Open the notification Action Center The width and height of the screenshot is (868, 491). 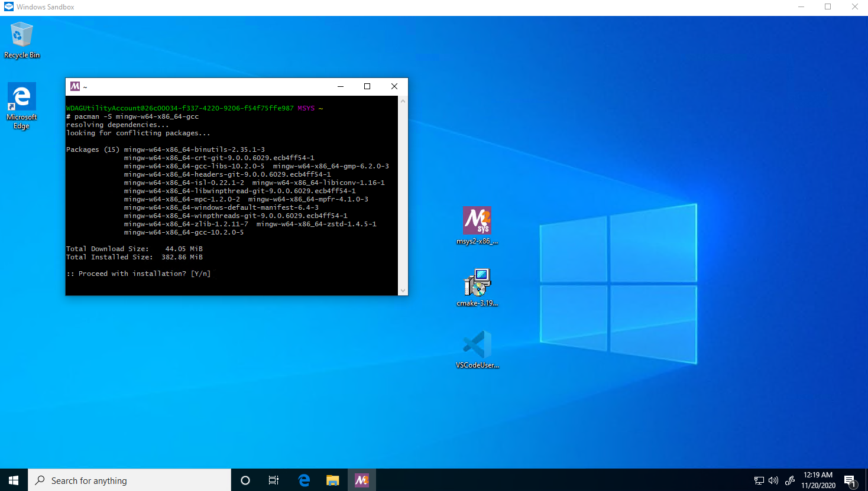pyautogui.click(x=850, y=480)
